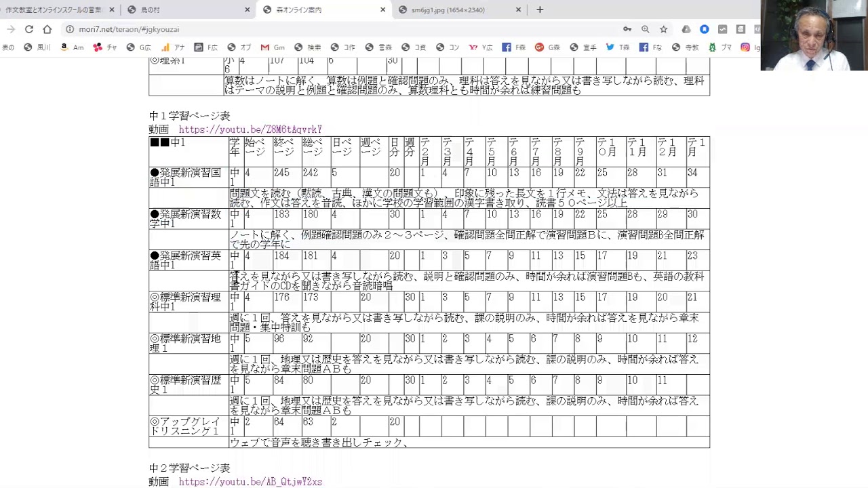
Task: Open the 'G広' bookmark
Action: (x=139, y=47)
